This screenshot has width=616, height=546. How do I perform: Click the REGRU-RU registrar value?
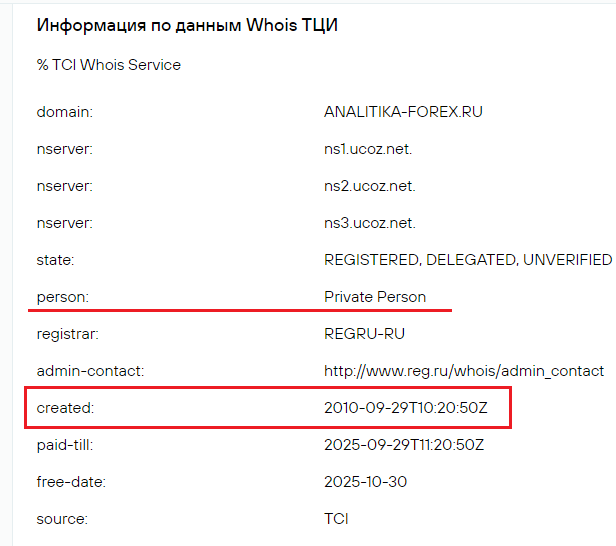[x=366, y=334]
